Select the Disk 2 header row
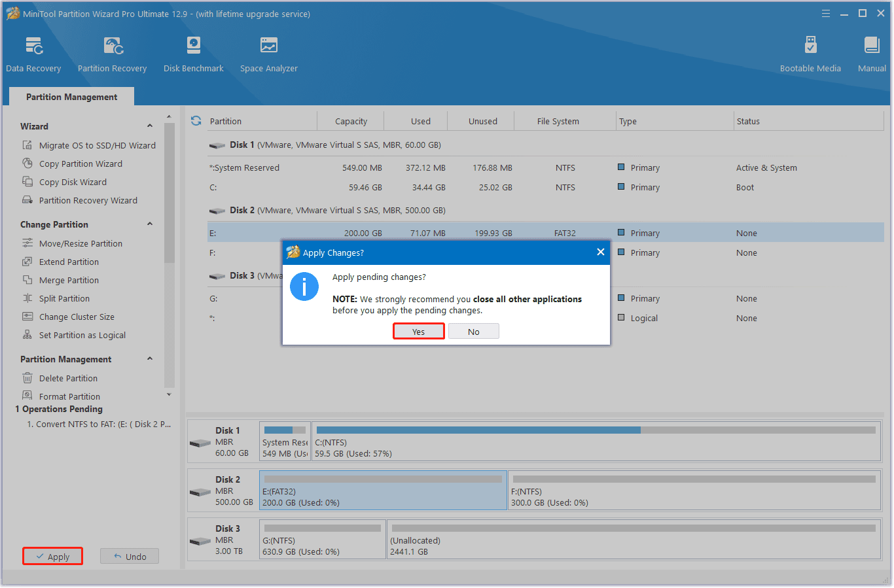The width and height of the screenshot is (894, 588). [546, 210]
